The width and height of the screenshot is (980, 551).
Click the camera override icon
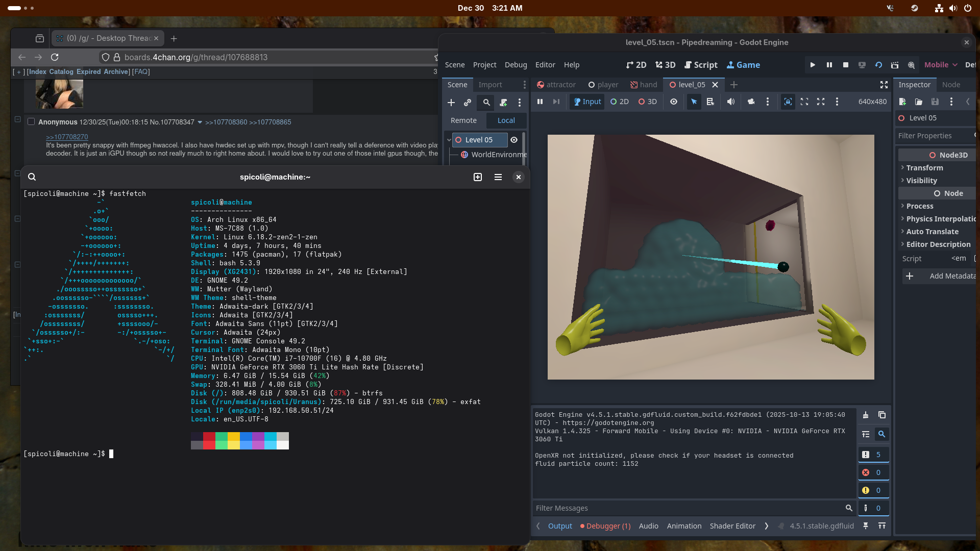pyautogui.click(x=751, y=102)
